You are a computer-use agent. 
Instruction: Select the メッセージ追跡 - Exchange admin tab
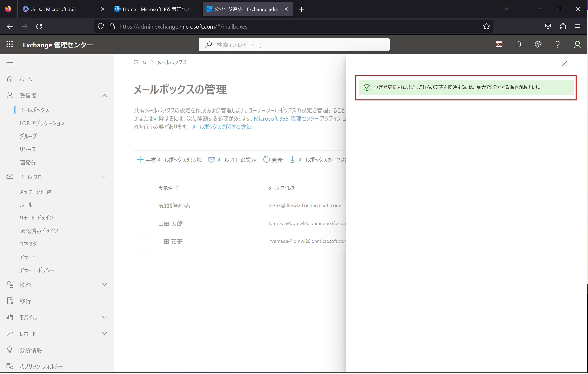point(248,9)
